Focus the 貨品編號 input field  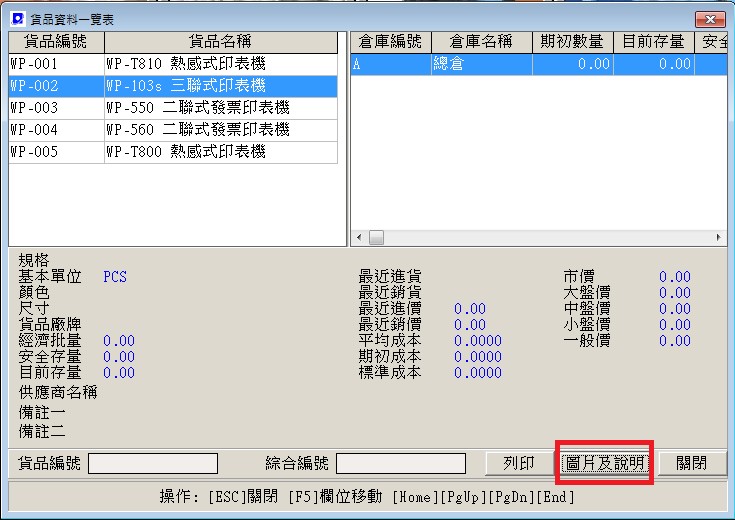153,463
